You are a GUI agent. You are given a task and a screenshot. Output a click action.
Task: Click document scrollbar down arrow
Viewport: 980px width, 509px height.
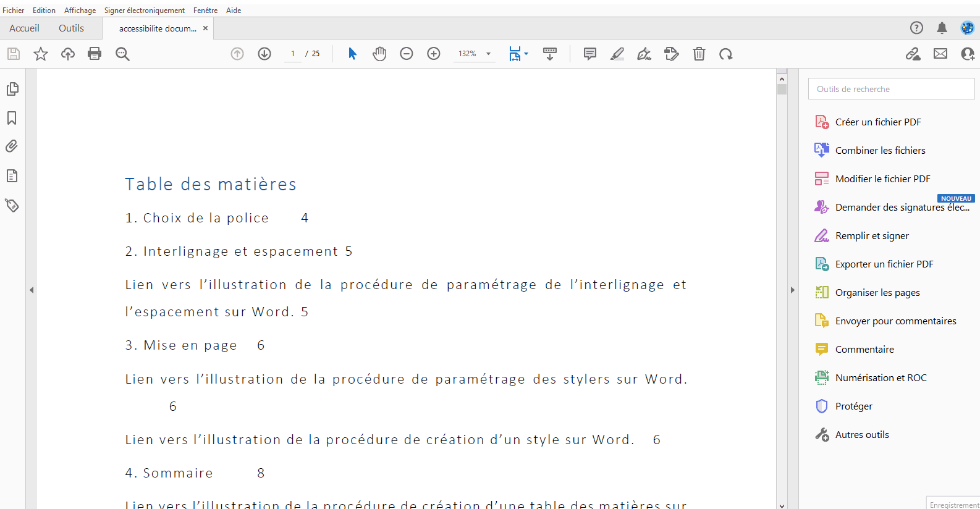pos(782,505)
